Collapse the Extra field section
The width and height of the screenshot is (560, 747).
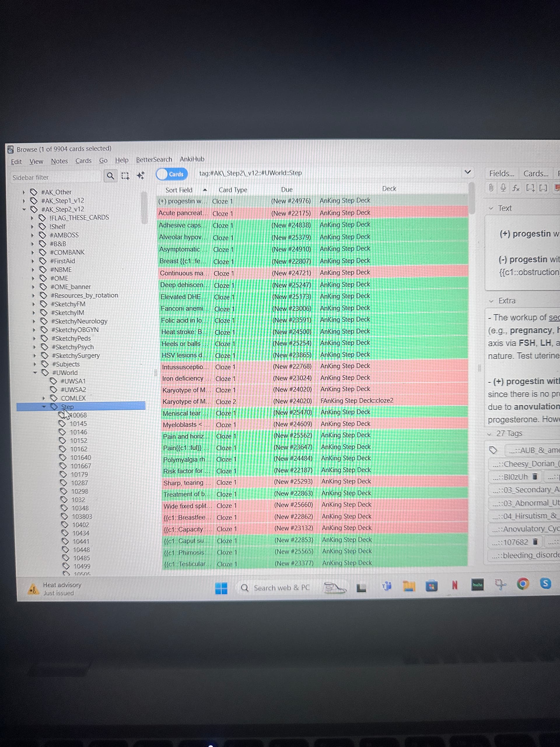(491, 301)
